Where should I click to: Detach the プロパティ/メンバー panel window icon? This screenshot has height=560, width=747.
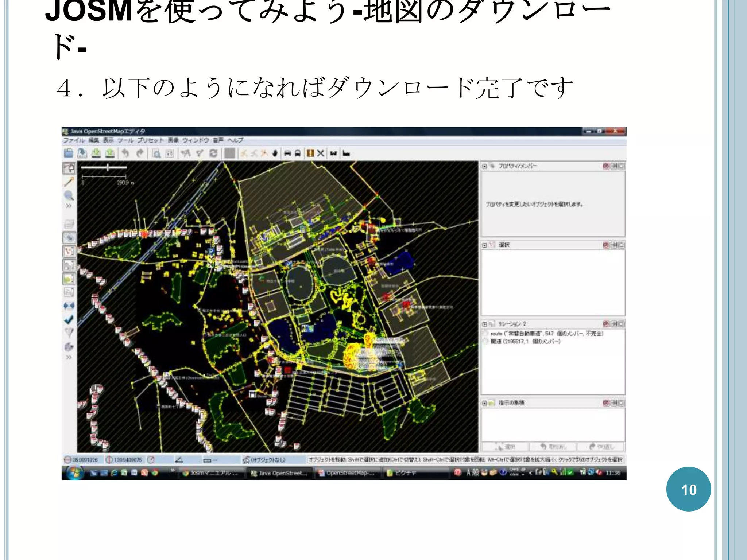622,166
